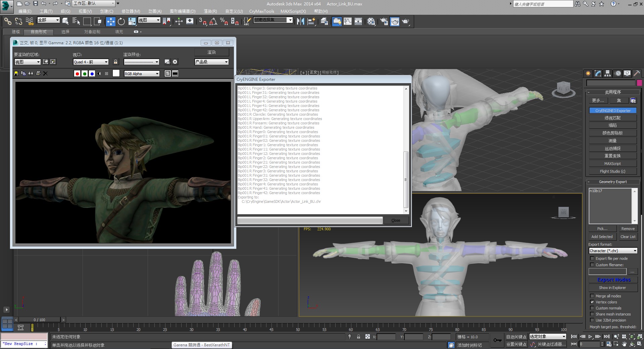The width and height of the screenshot is (644, 349).
Task: Toggle blue channel in render window
Action: 92,74
